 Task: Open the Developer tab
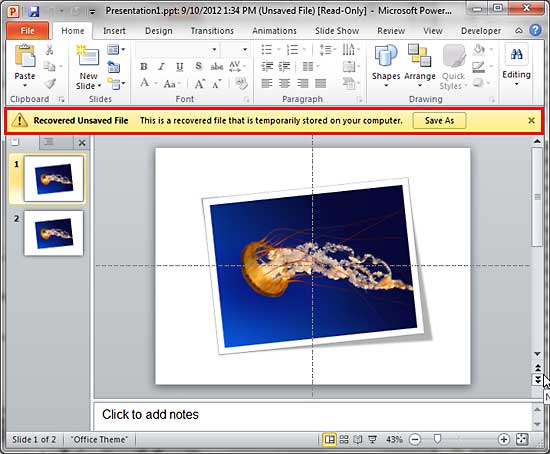[481, 31]
